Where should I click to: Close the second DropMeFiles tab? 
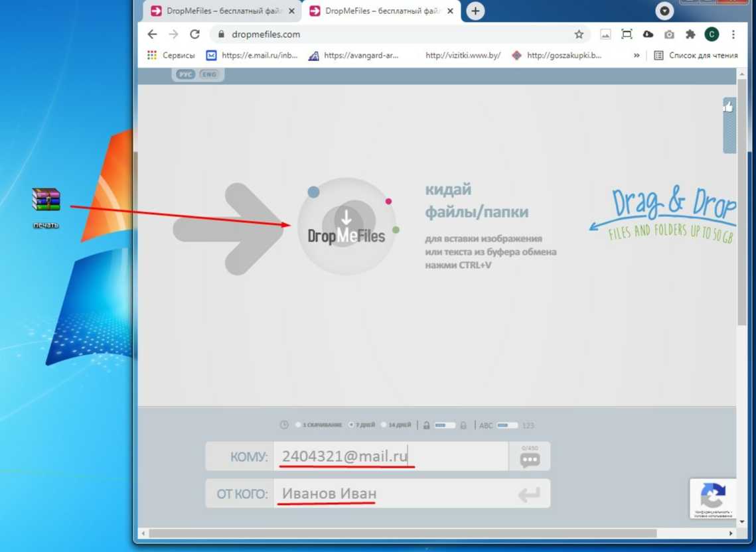pos(450,11)
